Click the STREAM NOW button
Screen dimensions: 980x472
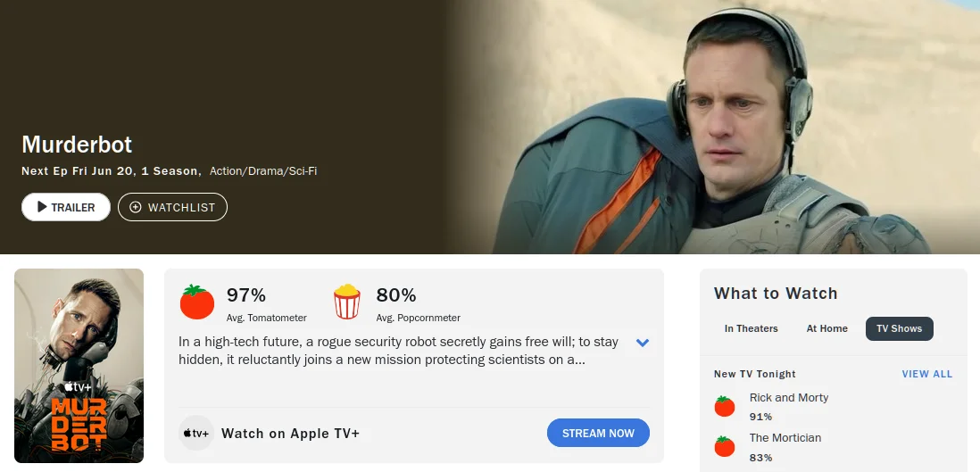click(x=598, y=434)
